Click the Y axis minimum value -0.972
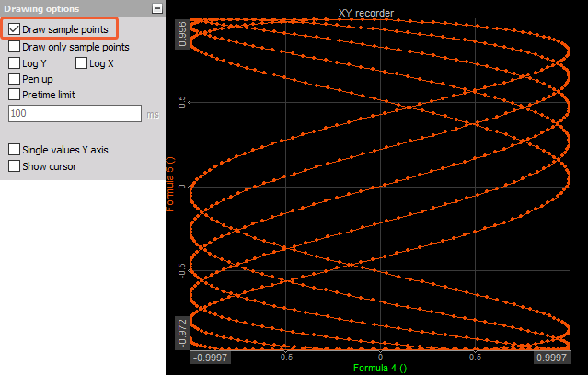Image resolution: width=588 pixels, height=375 pixels. pos(182,333)
